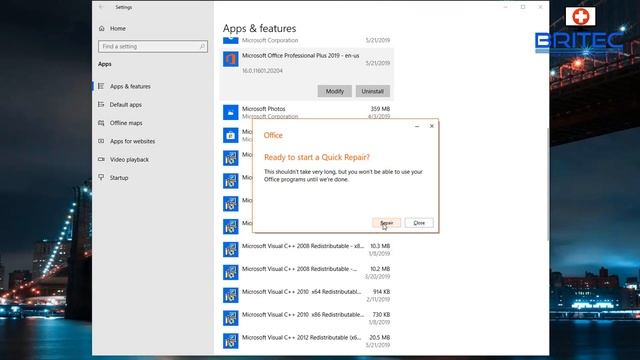Click the Settings window vertical scrollbar
640x360 pixels.
[x=547, y=184]
